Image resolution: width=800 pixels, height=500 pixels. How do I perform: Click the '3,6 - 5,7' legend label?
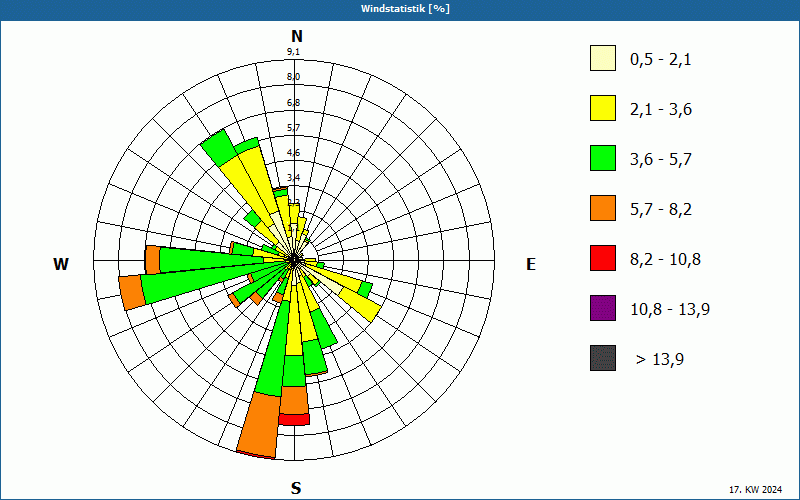pos(661,160)
